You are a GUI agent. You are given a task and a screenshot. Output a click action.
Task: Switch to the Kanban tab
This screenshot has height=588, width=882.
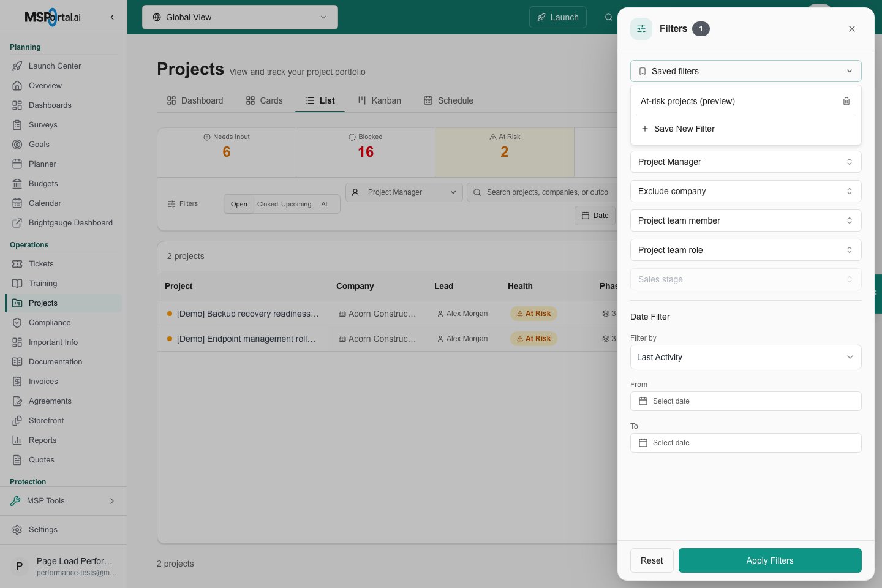(380, 100)
